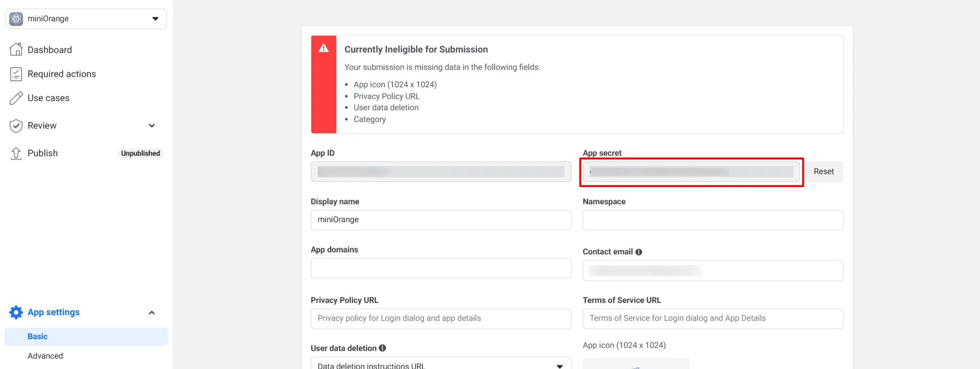980x369 pixels.
Task: Click the Namespace input field
Action: click(x=713, y=220)
